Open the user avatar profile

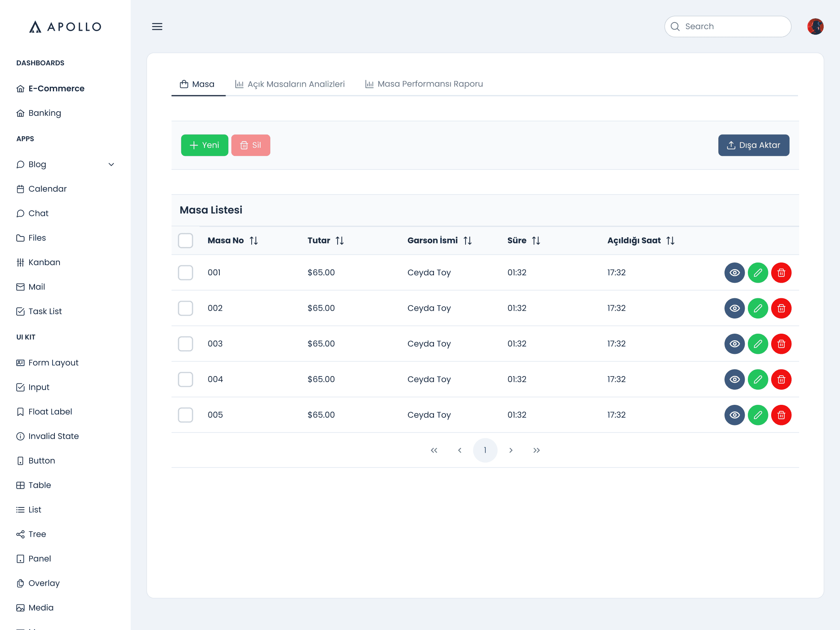[x=815, y=26]
